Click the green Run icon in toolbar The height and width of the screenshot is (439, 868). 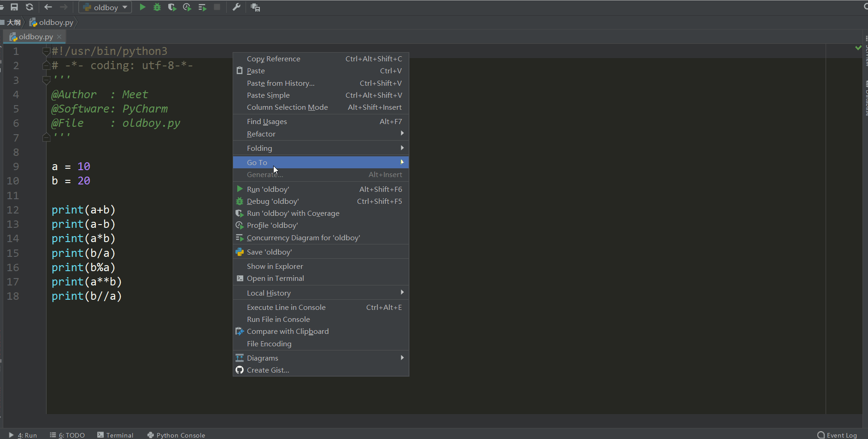tap(142, 7)
